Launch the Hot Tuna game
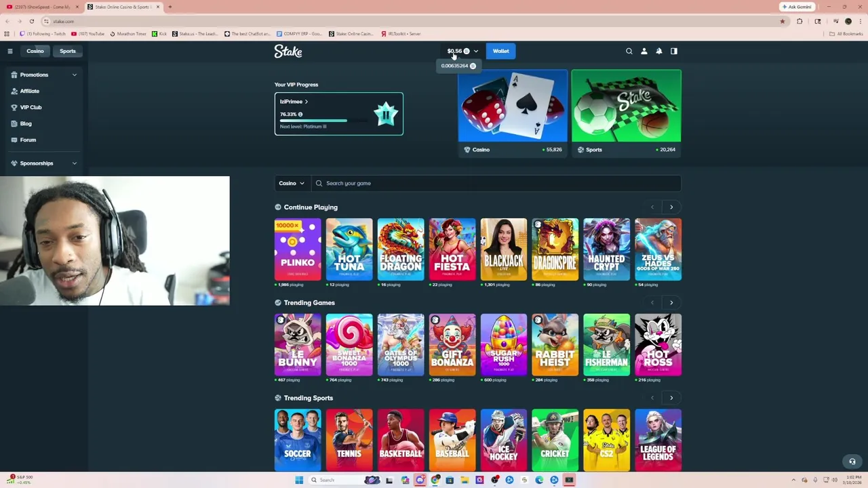The width and height of the screenshot is (868, 488). coord(349,249)
